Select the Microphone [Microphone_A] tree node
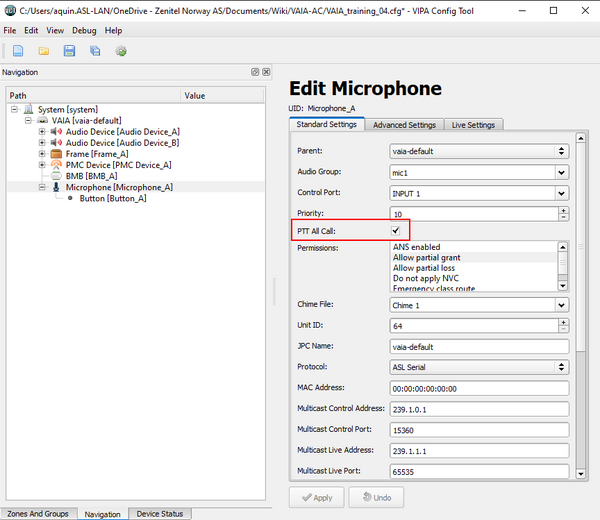Image resolution: width=600 pixels, height=520 pixels. point(118,187)
